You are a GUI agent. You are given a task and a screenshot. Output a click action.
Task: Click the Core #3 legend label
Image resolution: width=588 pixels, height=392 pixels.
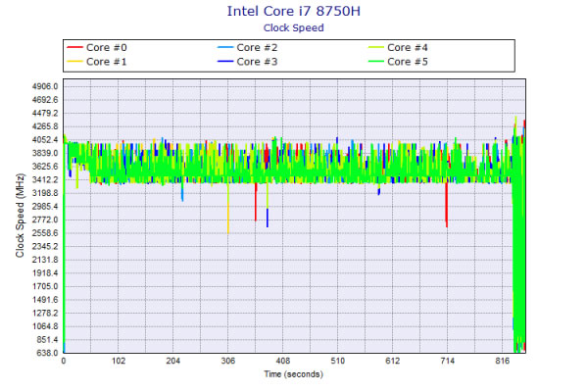[x=257, y=62]
